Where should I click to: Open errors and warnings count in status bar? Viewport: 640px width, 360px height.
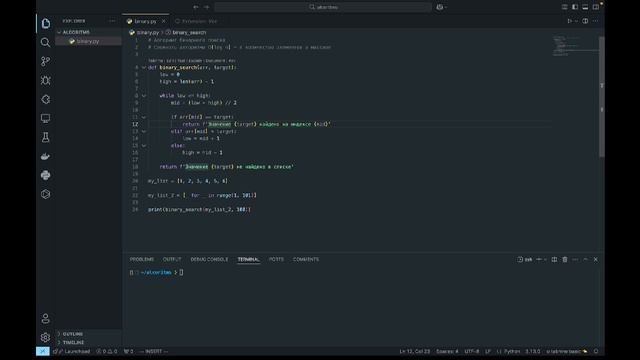[107, 351]
